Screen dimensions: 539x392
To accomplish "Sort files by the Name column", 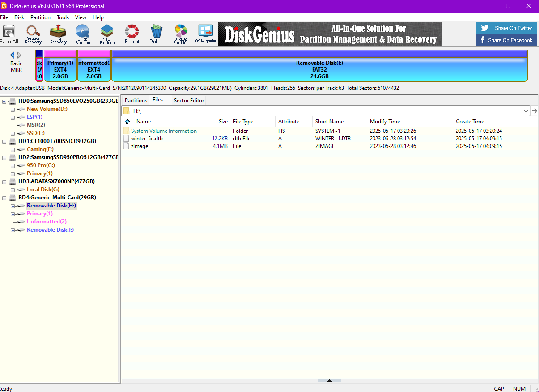I will 143,121.
